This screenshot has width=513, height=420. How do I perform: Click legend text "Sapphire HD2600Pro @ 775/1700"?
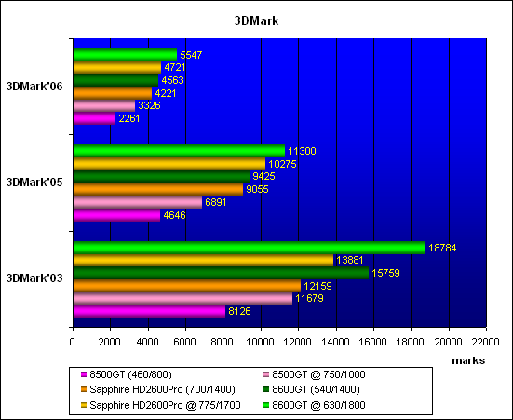(x=165, y=405)
